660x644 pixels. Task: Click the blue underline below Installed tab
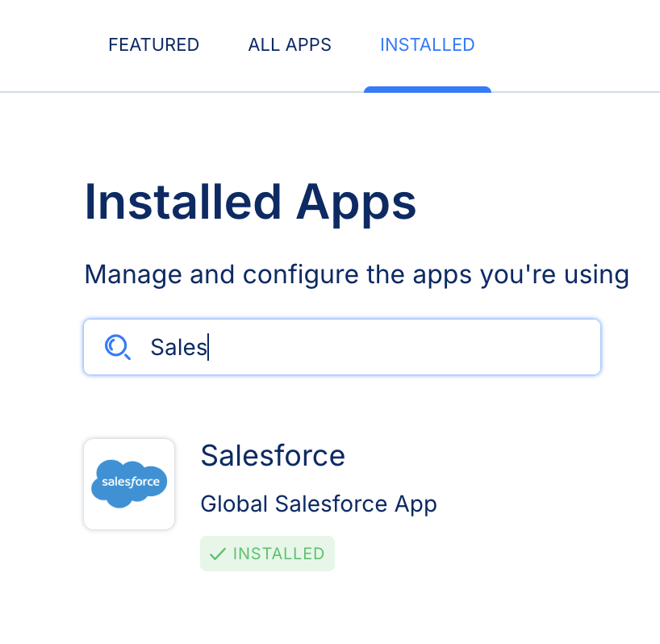point(427,90)
